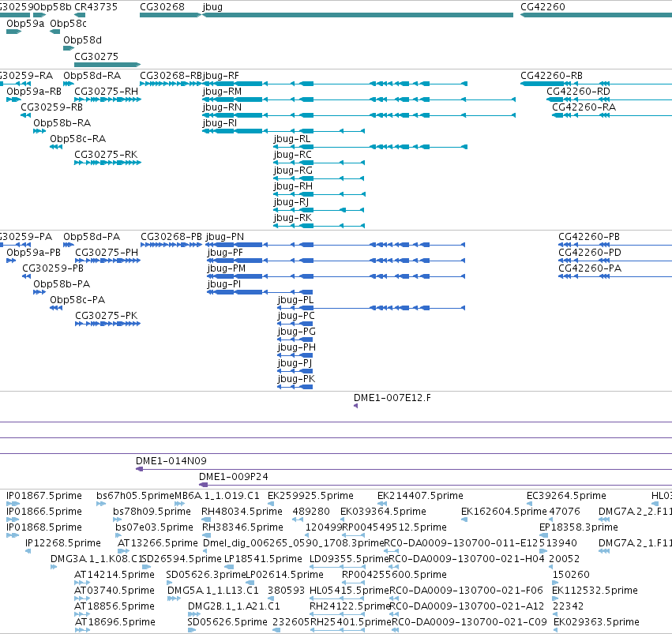
Task: Select the jbug-RJ transcript label
Action: pyautogui.click(x=291, y=202)
